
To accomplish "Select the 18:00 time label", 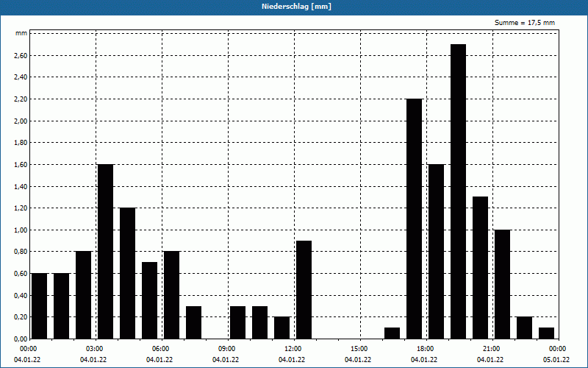I will click(427, 349).
